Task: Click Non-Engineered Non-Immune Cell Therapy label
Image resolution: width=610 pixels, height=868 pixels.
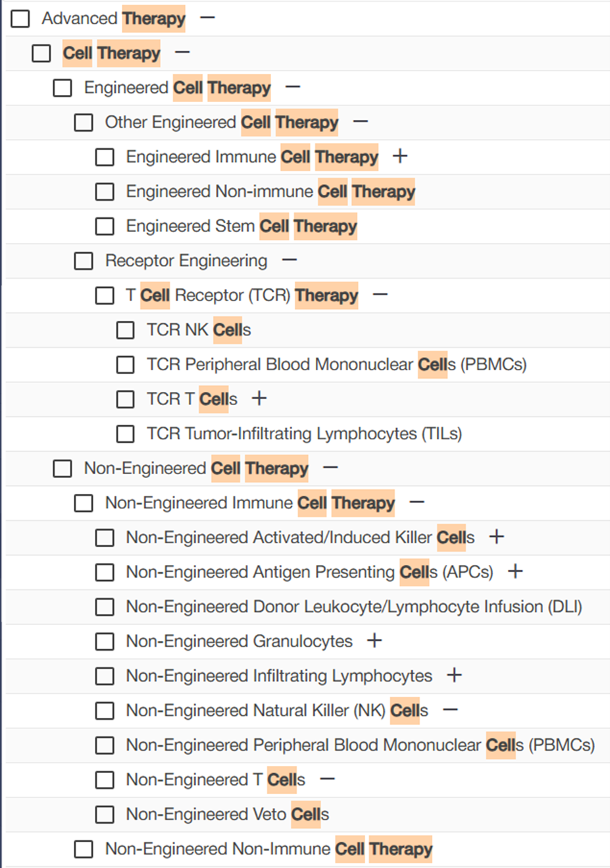Action: (268, 849)
